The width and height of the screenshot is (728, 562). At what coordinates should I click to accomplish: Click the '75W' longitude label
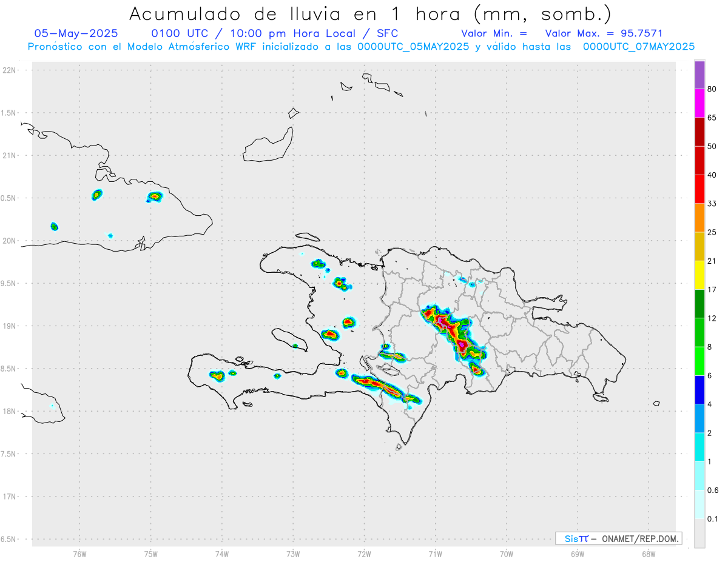coord(151,554)
